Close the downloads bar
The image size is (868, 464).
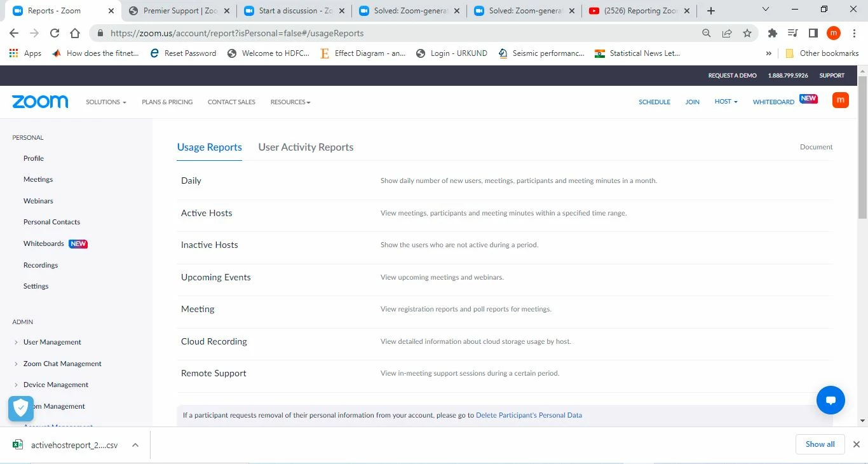pyautogui.click(x=856, y=444)
